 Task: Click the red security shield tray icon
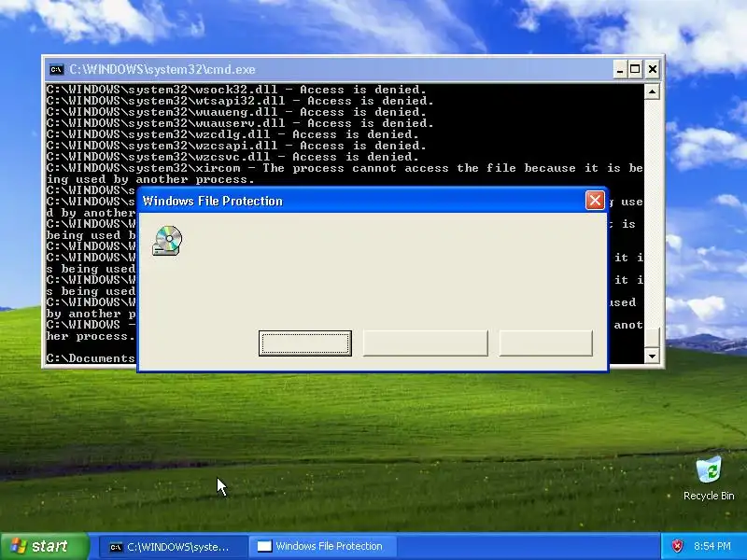tap(677, 546)
